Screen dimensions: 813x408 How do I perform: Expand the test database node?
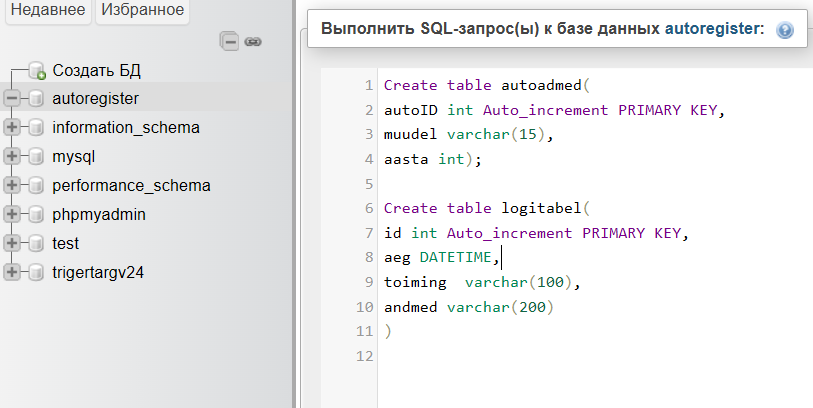coord(12,243)
